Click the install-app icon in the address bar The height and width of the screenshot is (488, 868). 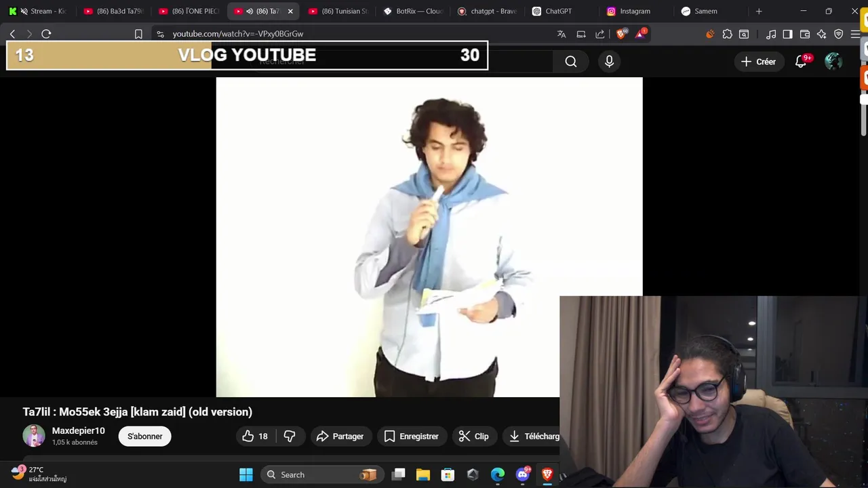581,34
